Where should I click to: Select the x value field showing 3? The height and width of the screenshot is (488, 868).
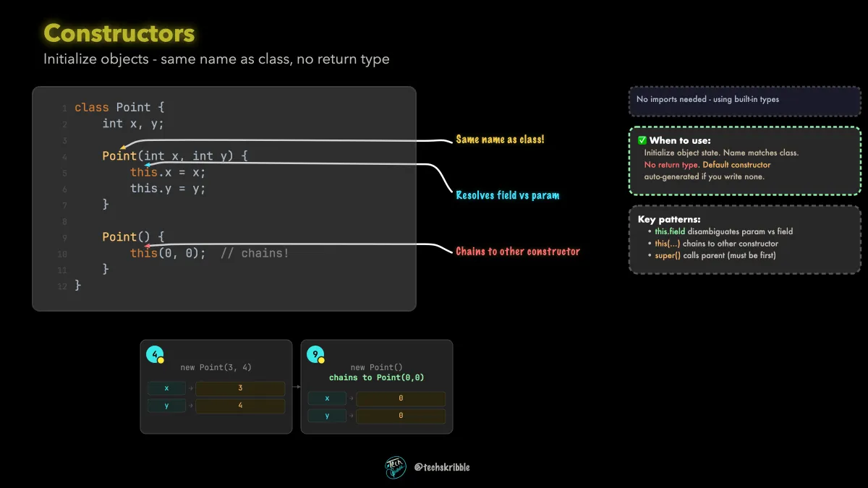click(240, 388)
